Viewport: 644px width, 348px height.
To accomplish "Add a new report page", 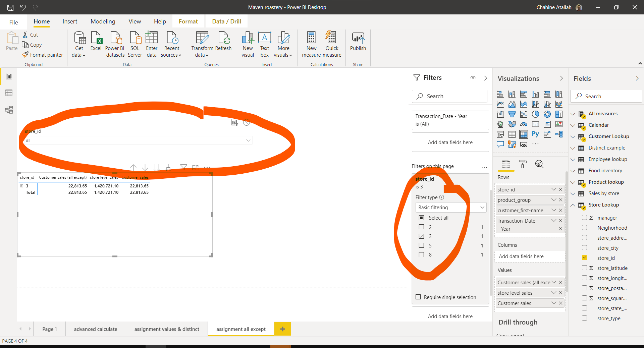I will tap(282, 329).
